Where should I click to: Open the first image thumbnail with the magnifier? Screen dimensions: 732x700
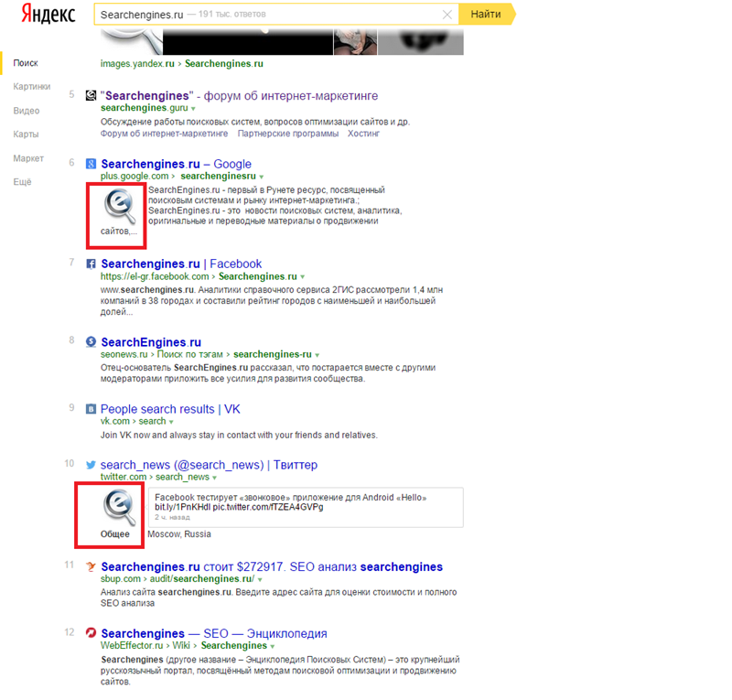[131, 41]
